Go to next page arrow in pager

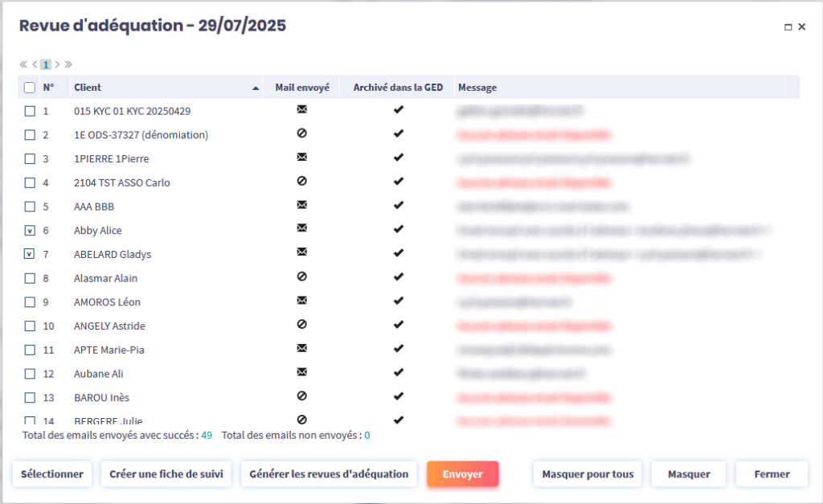pos(57,64)
